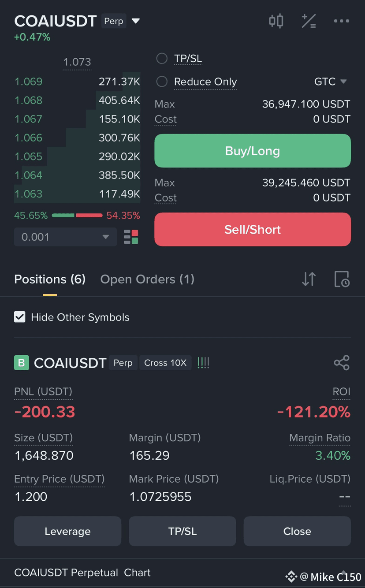Click the green B badge next to COAIUSDT
The width and height of the screenshot is (365, 588).
point(21,363)
